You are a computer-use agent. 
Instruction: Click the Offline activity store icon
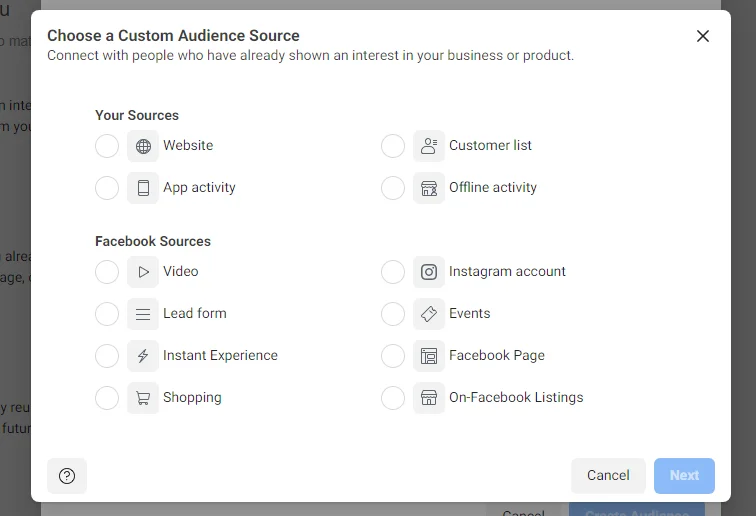[429, 188]
